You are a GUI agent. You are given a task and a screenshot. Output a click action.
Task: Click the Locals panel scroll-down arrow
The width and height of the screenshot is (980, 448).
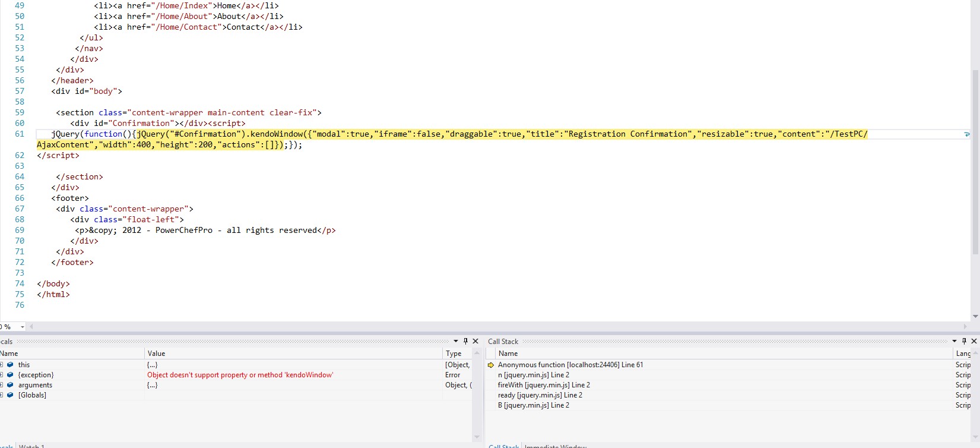477,437
